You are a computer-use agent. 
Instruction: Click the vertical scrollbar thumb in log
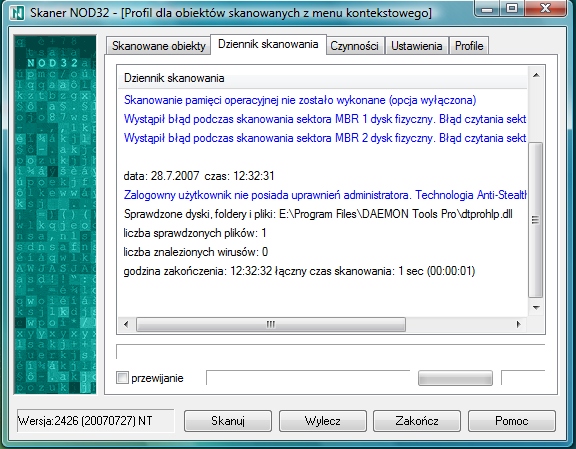click(x=536, y=220)
